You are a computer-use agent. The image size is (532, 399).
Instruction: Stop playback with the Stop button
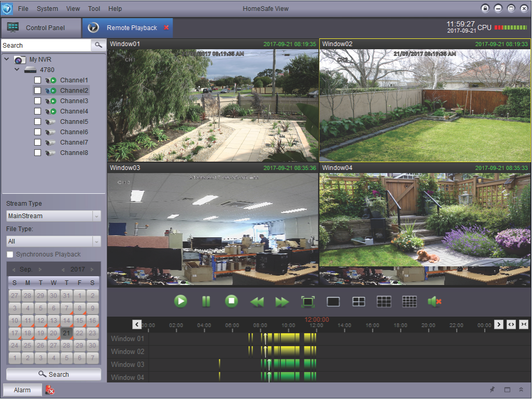pos(231,301)
